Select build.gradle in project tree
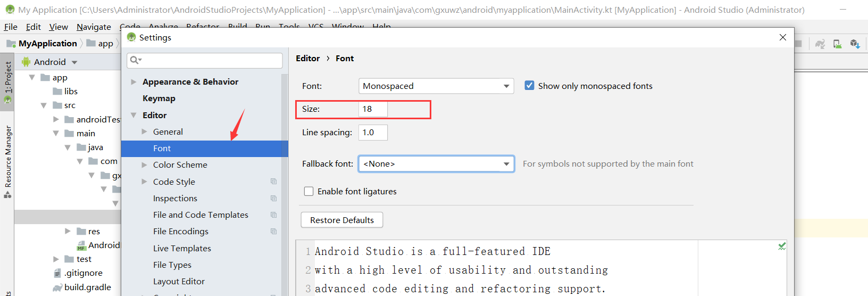 [88, 287]
